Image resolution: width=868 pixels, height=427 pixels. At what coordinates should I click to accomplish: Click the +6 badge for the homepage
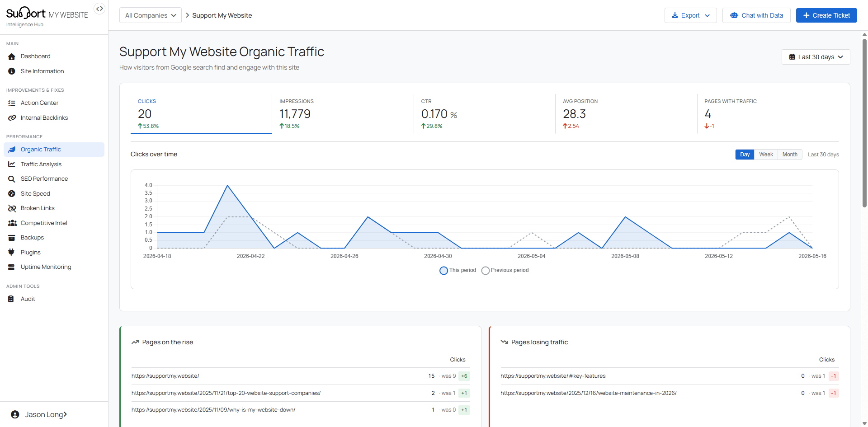pos(464,376)
